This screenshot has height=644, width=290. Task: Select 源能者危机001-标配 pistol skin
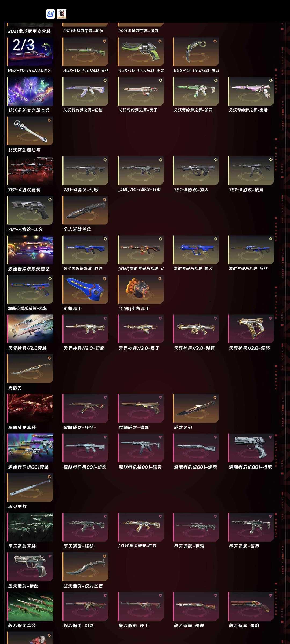pyautogui.click(x=251, y=448)
